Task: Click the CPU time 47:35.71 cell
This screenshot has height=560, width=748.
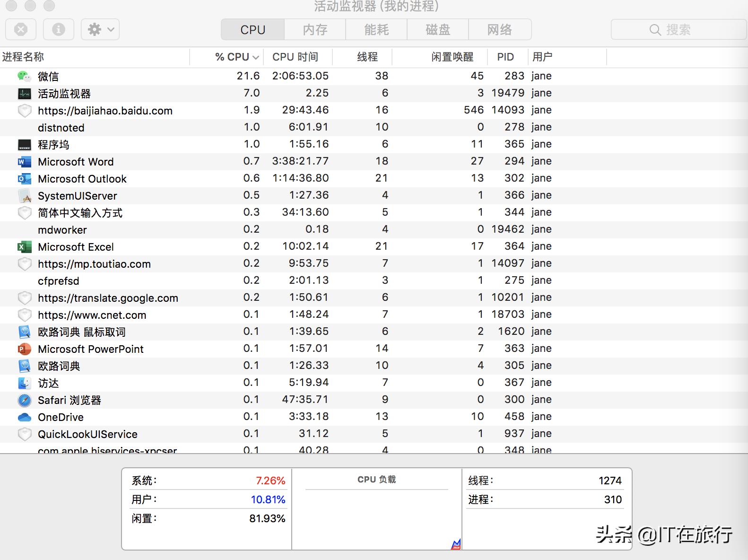Action: click(305, 399)
